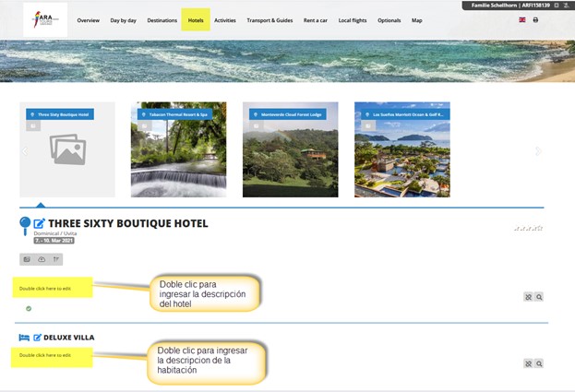Click the unlink icon in Deluxe Villa row
The width and height of the screenshot is (575, 392).
pyautogui.click(x=528, y=363)
